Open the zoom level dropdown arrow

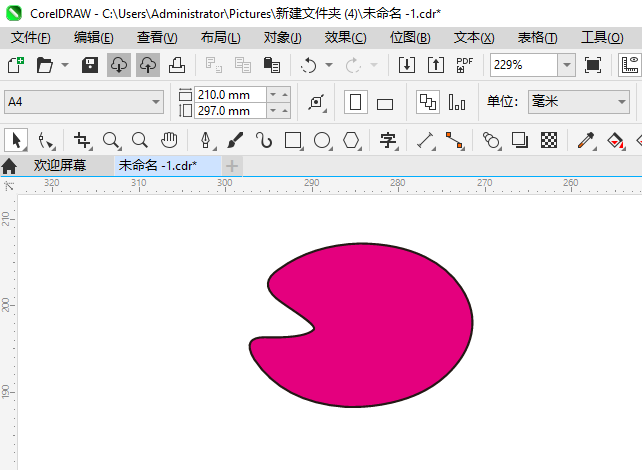pos(567,65)
